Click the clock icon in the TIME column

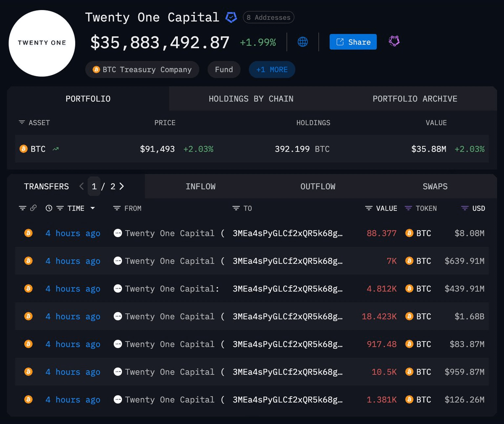49,208
